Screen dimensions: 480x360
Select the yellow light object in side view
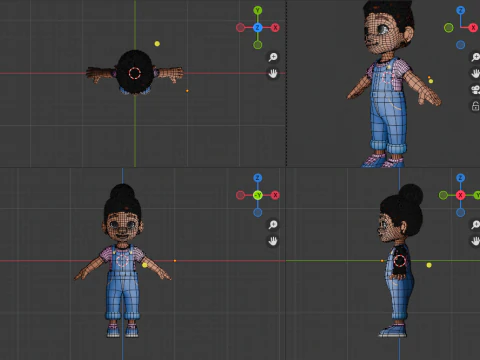(x=429, y=265)
